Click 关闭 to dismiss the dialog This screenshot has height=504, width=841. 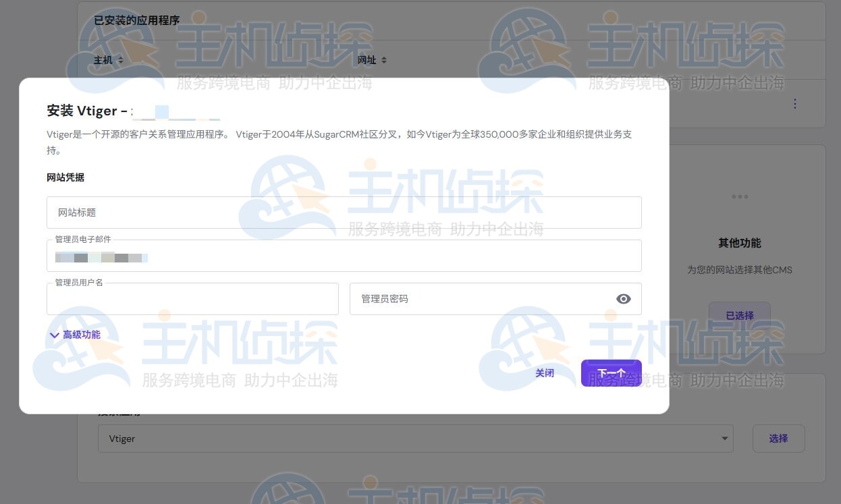(x=545, y=372)
